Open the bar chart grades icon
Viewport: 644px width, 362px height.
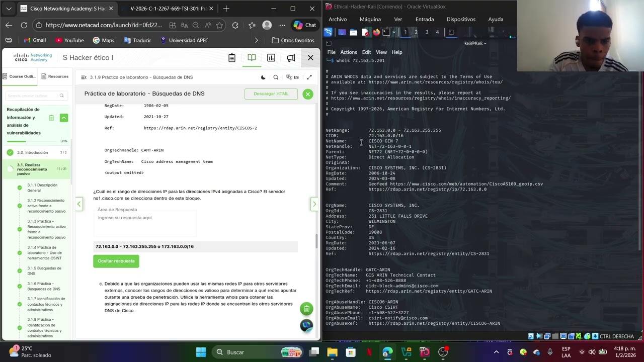(271, 58)
